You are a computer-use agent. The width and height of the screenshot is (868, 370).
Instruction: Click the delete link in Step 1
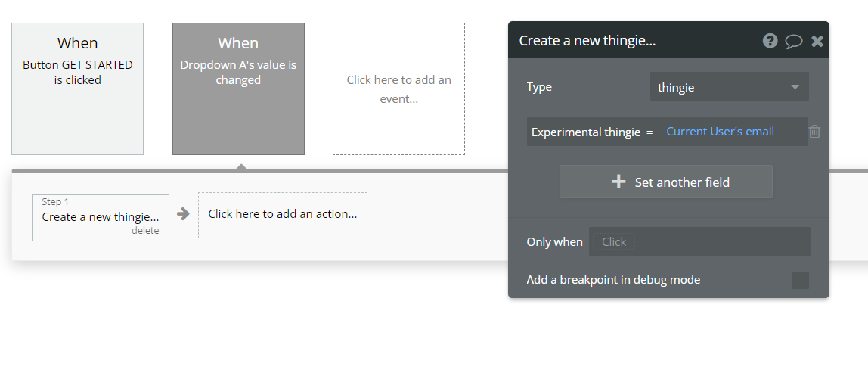coord(145,231)
